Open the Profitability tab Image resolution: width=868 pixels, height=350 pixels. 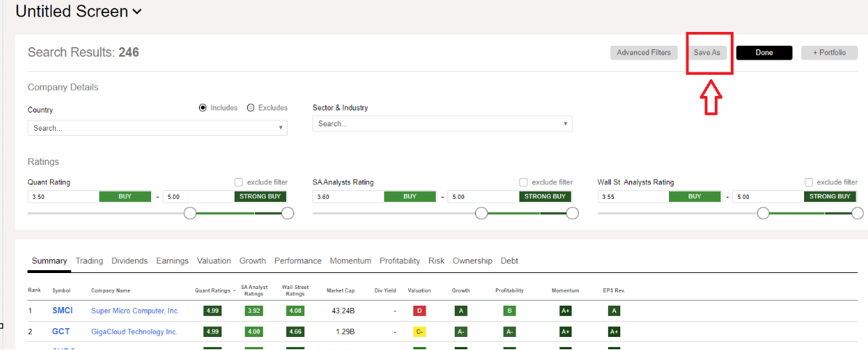(399, 261)
